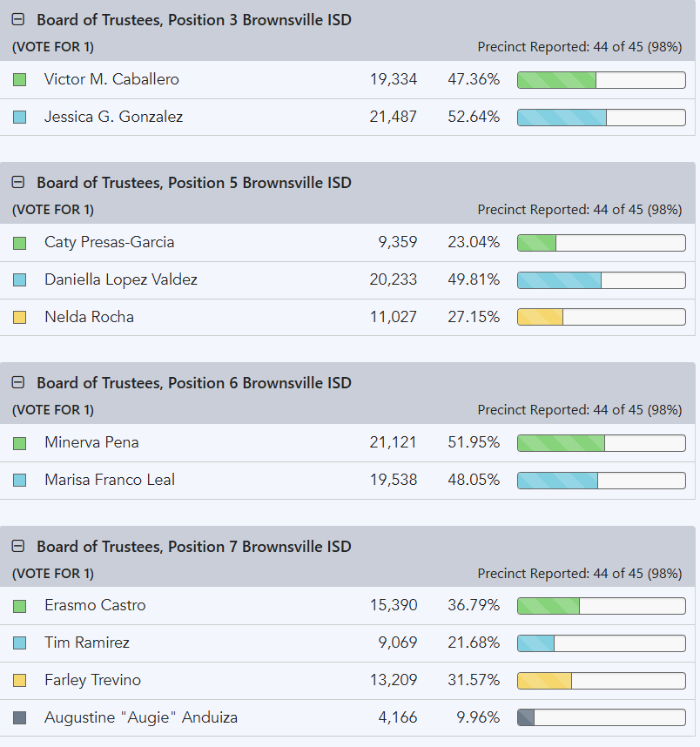The width and height of the screenshot is (700, 747).
Task: Click the percentage 9.96%
Action: click(478, 717)
